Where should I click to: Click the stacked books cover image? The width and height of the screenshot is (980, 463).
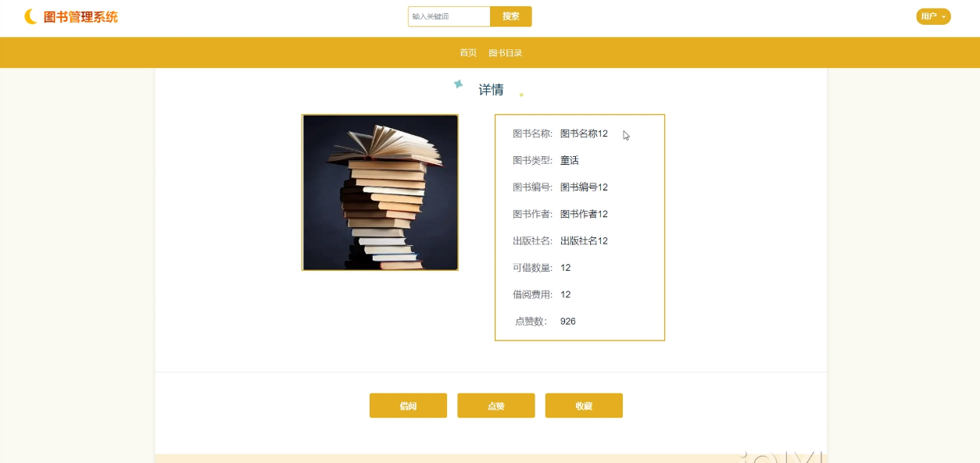click(x=380, y=193)
